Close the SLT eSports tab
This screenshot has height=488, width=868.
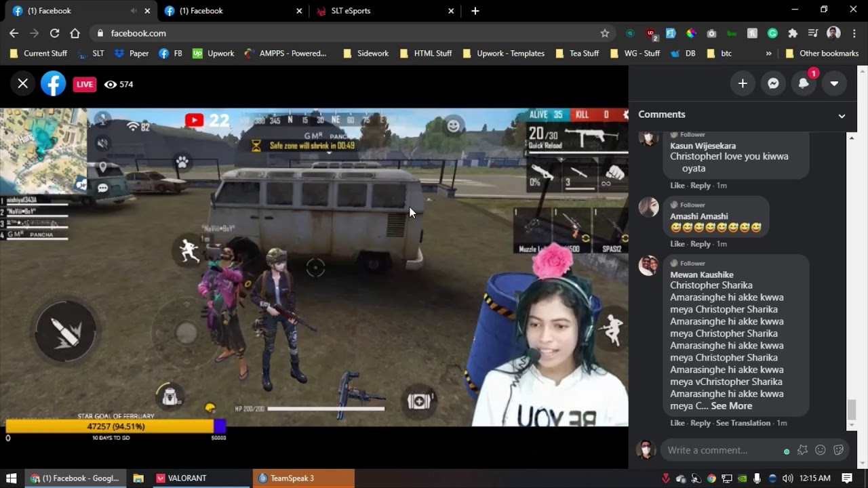(451, 11)
